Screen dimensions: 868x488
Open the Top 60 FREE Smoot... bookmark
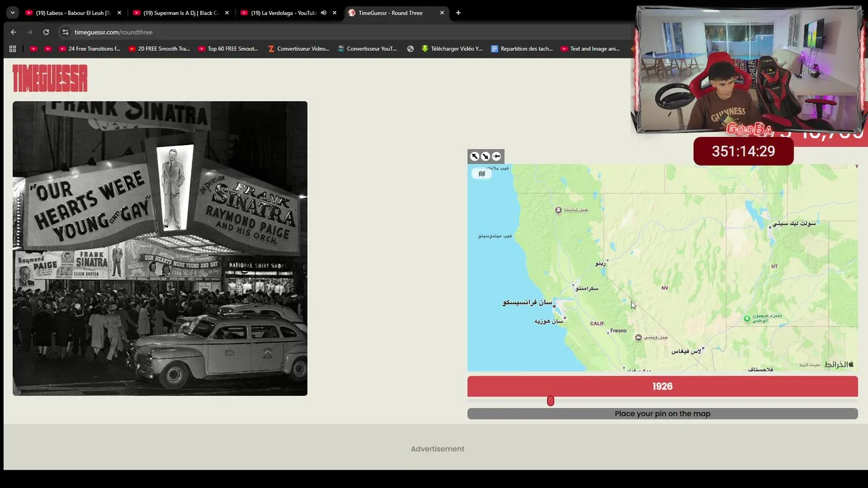pyautogui.click(x=229, y=49)
